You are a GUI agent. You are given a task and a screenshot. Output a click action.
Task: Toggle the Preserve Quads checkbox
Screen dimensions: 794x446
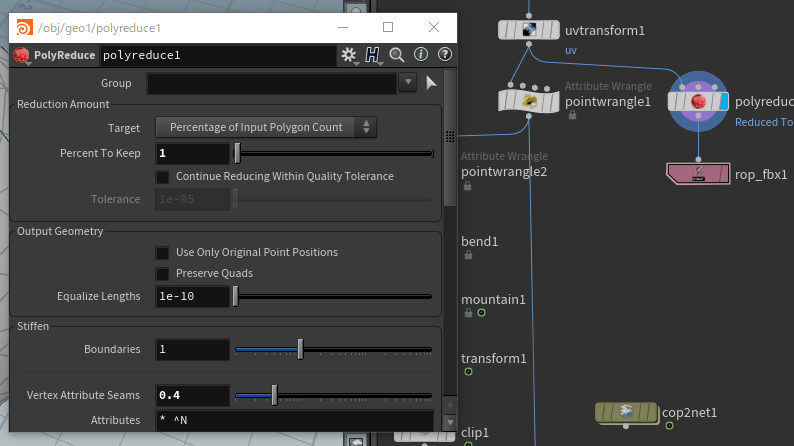(x=162, y=274)
